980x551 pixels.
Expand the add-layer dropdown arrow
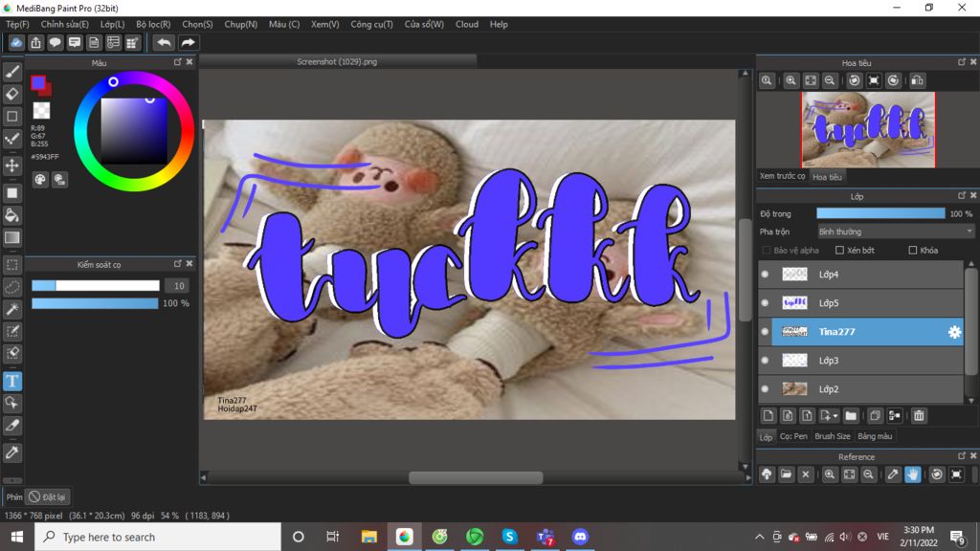pyautogui.click(x=835, y=416)
